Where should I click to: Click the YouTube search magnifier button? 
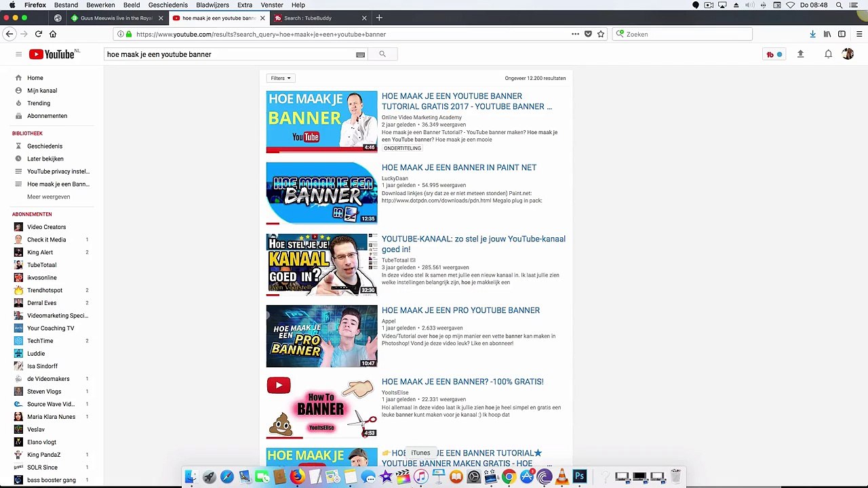pos(382,54)
